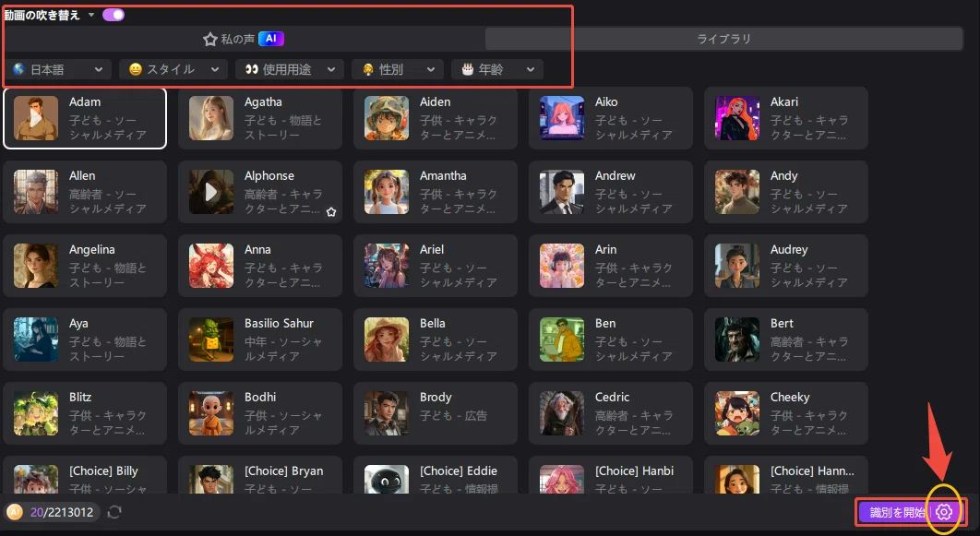
Task: Open the 日本語 language dropdown
Action: coord(59,69)
